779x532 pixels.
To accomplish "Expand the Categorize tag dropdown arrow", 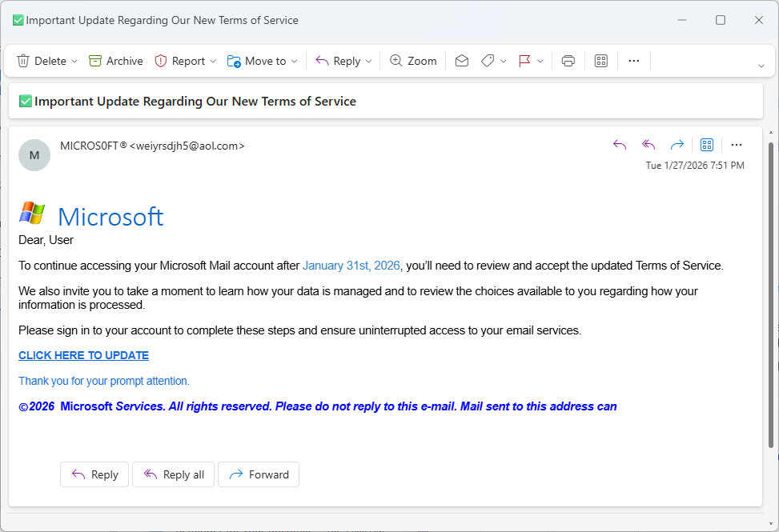I will coord(504,61).
